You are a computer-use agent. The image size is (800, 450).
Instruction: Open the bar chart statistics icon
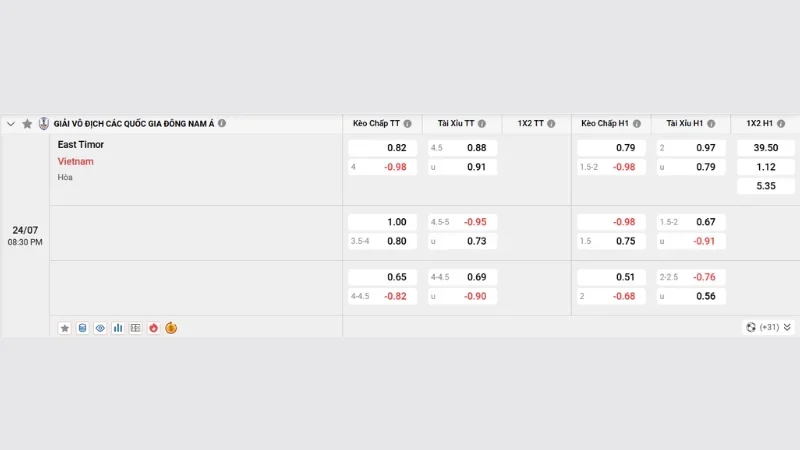[x=118, y=328]
